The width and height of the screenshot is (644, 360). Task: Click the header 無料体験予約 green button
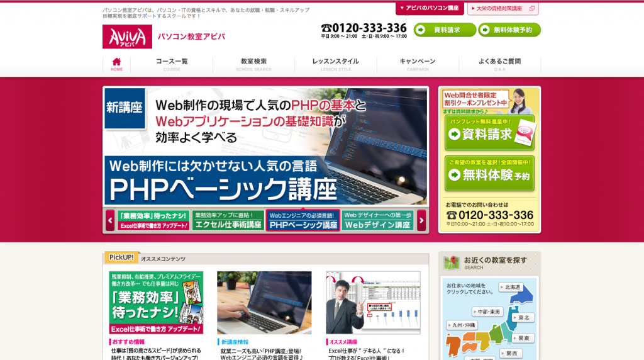(509, 30)
